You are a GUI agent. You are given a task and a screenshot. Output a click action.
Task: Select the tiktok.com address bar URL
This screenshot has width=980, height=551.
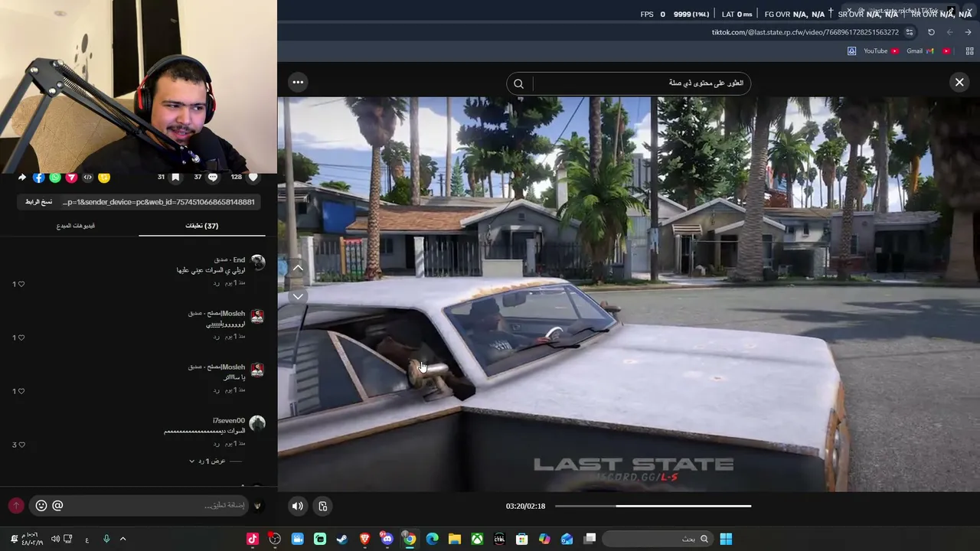tap(805, 32)
